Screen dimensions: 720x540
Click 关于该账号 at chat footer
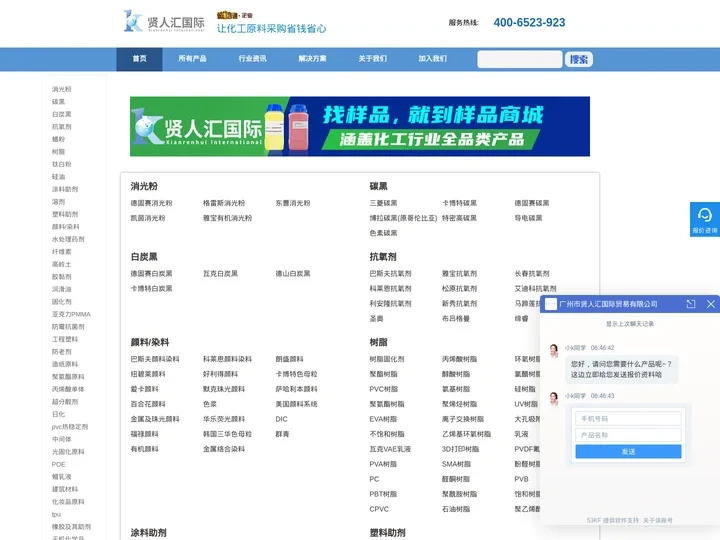(x=658, y=520)
